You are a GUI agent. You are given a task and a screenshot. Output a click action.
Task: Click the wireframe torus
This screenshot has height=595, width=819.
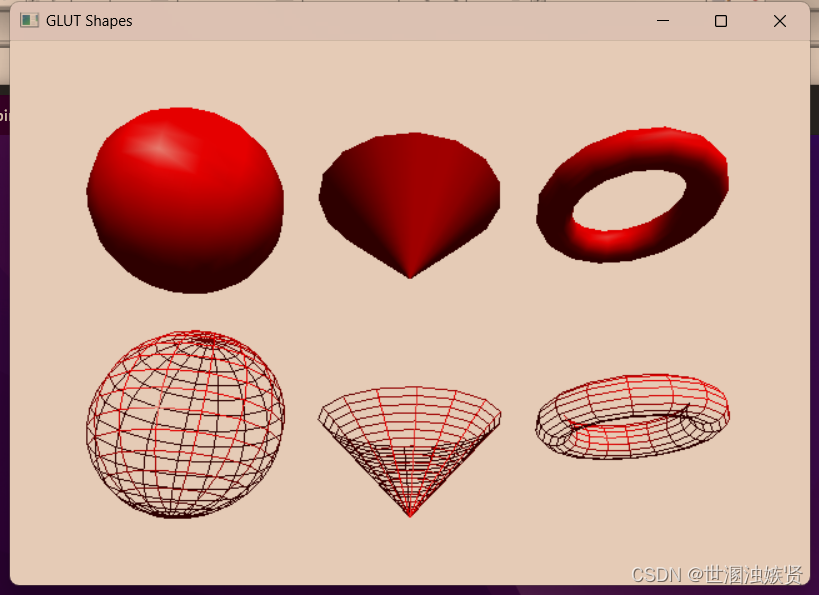tap(633, 416)
